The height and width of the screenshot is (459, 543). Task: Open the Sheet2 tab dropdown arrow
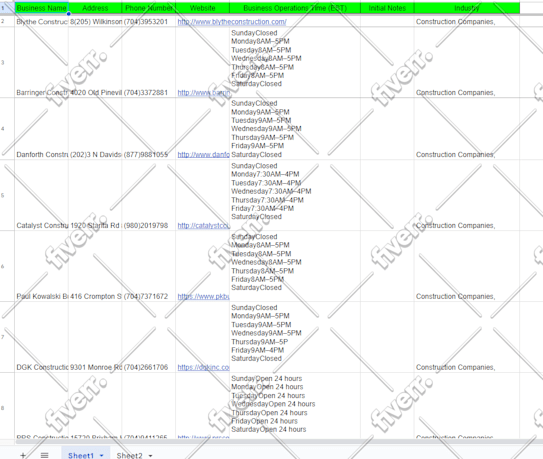click(x=150, y=456)
